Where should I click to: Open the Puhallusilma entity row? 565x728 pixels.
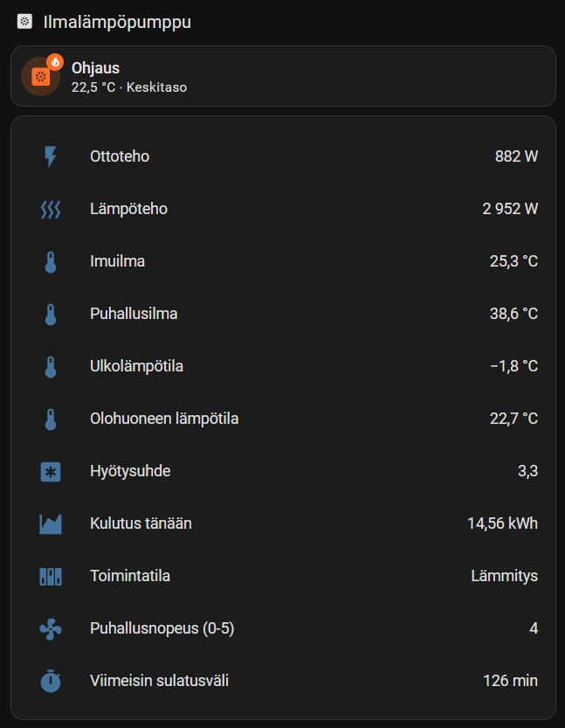click(x=134, y=314)
